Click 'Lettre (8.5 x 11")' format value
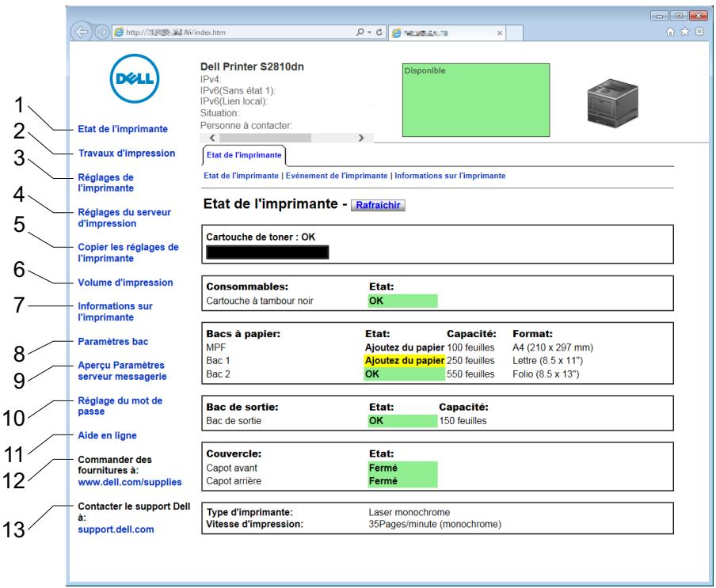 click(x=547, y=360)
